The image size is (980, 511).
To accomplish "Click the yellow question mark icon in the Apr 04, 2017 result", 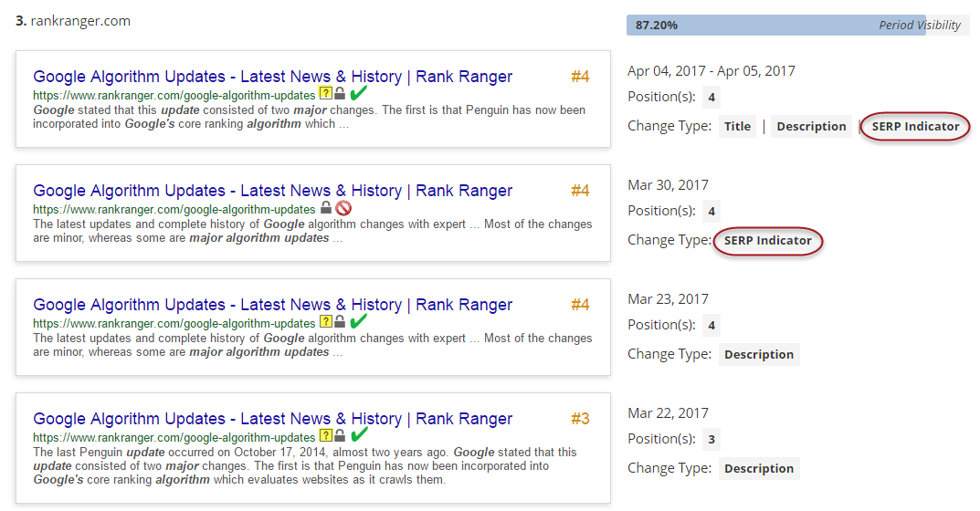I will [326, 94].
